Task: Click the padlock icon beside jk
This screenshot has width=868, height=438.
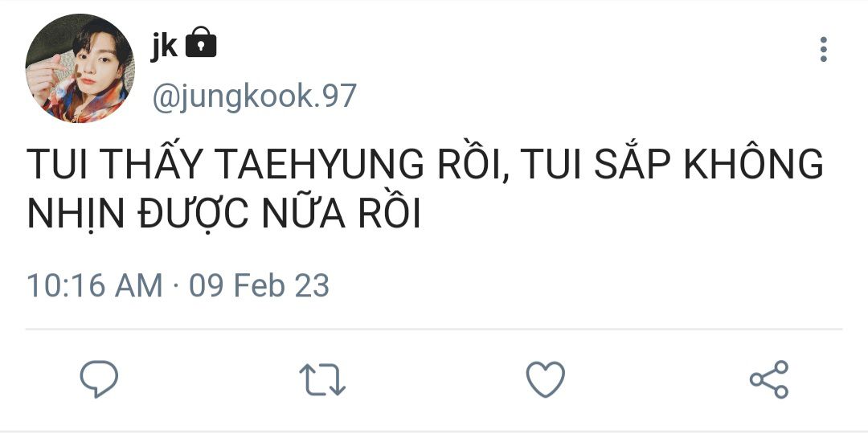Action: [200, 42]
